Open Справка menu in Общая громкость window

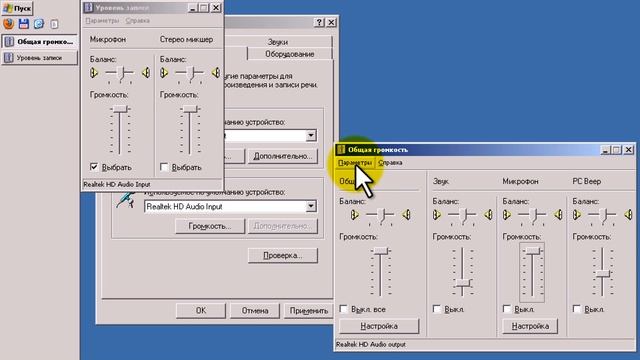pos(390,162)
